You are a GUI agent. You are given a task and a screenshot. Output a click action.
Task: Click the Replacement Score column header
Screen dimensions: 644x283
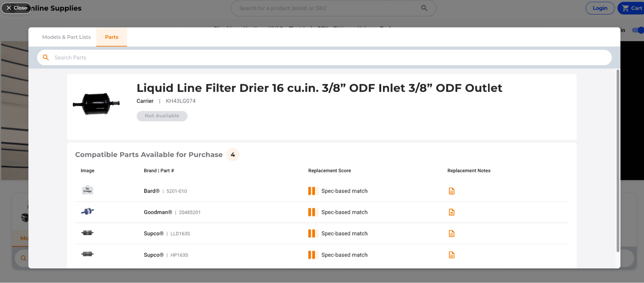[x=329, y=171]
